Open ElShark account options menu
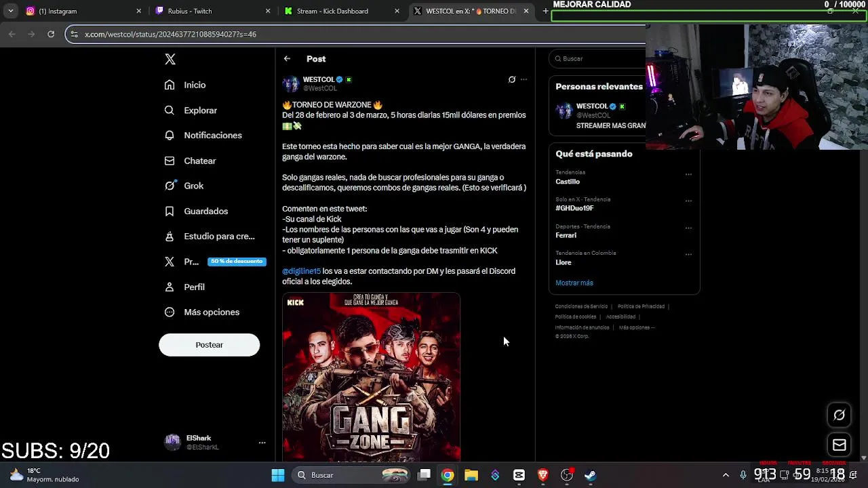The width and height of the screenshot is (868, 488). click(x=262, y=443)
